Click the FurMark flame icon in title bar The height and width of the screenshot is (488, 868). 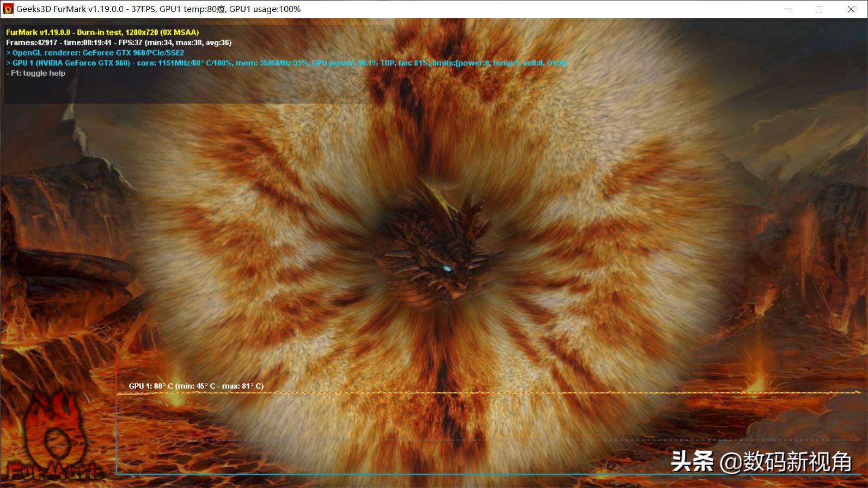[8, 9]
